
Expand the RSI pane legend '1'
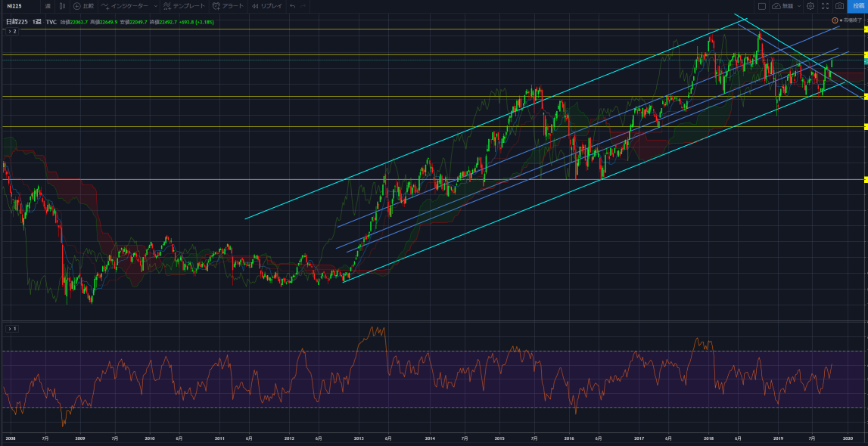coord(11,329)
